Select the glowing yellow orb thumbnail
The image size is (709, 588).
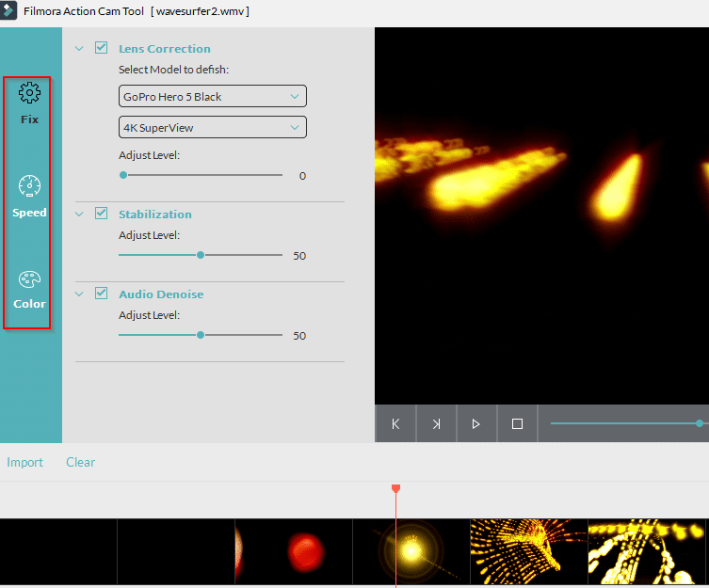coord(411,551)
